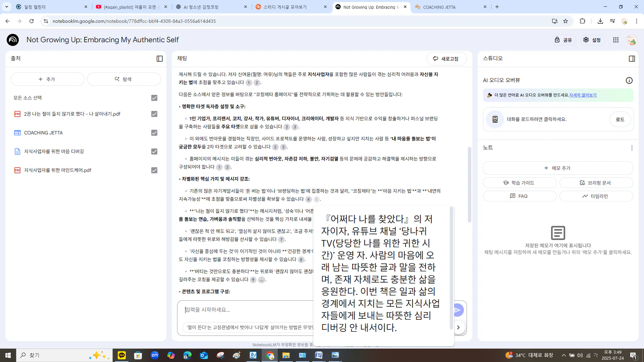Expand hidden icons in system tray
This screenshot has width=644, height=362.
(563, 355)
